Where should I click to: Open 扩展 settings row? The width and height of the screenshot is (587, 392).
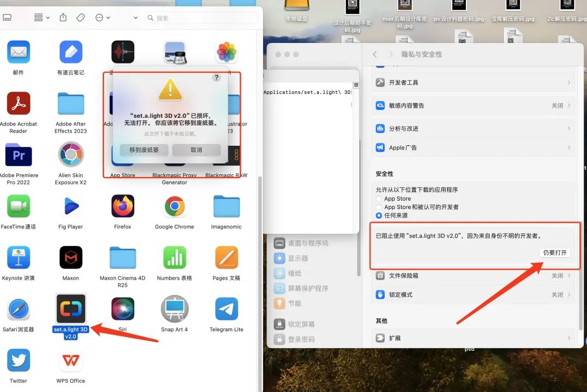point(473,338)
